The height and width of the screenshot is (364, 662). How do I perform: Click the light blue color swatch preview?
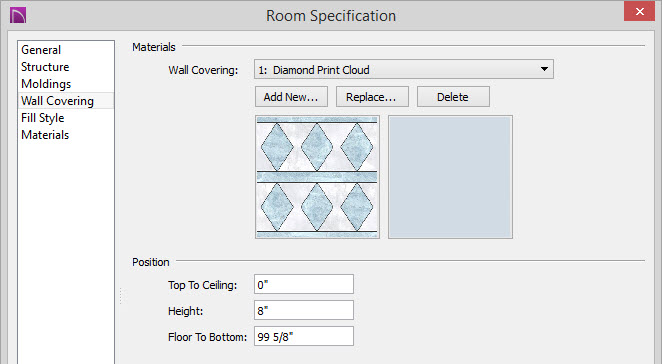coord(450,177)
